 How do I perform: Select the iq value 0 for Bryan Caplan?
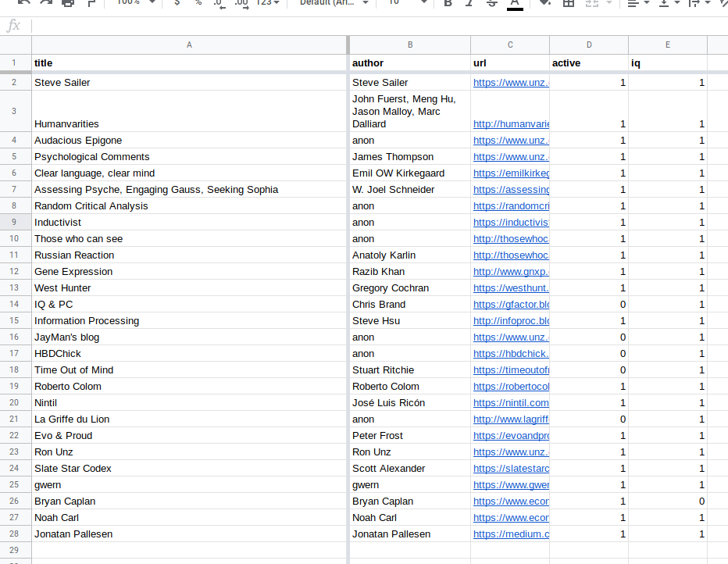pos(668,501)
